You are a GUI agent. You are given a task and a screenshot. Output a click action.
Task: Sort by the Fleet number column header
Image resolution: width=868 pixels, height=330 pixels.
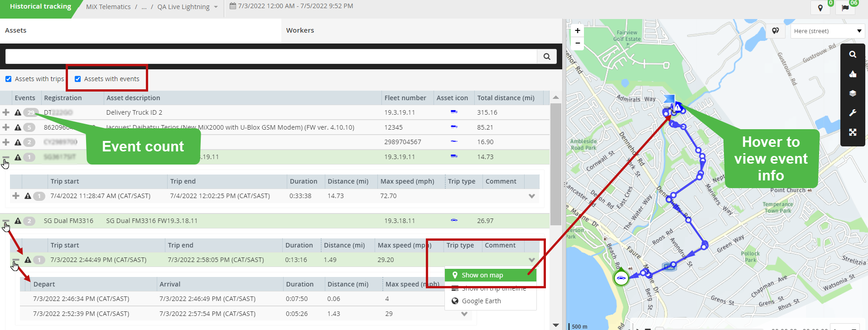pos(405,98)
